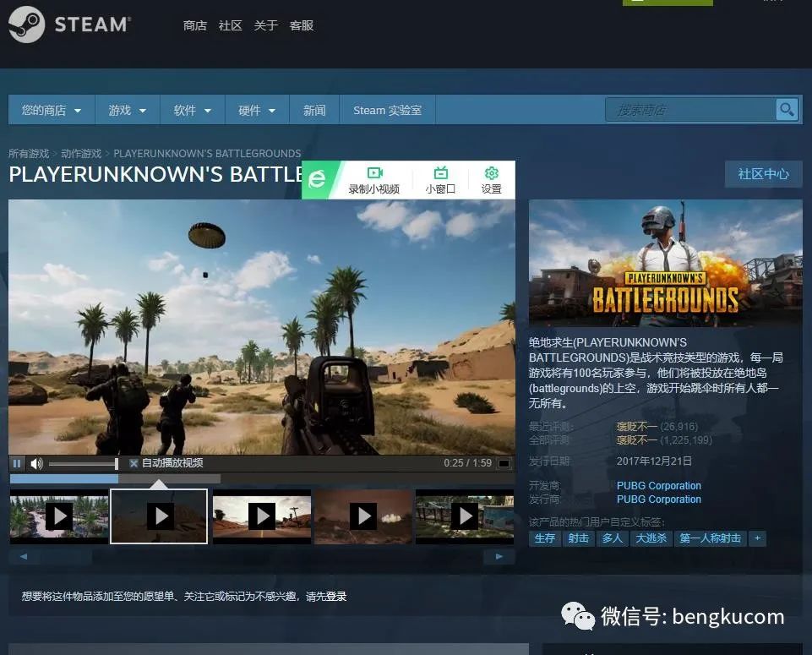Viewport: 812px width, 655px height.
Task: Click 登录 link in wishlist notice
Action: (x=336, y=597)
